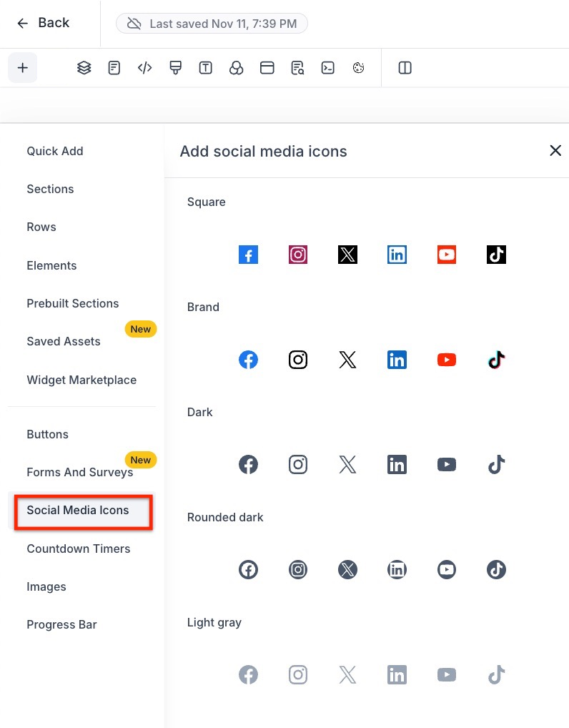Viewport: 569px width, 728px height.
Task: Open the Layers icon in toolbar
Action: coord(84,68)
